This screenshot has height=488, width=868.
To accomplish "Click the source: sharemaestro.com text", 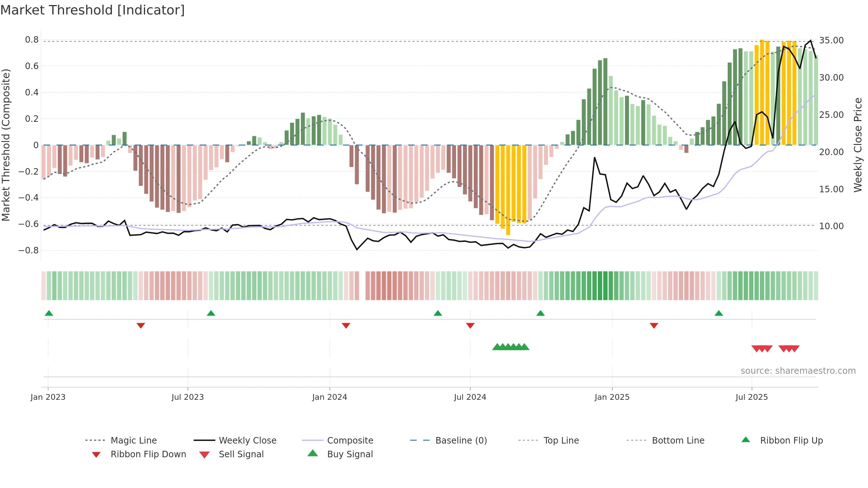I will 798,371.
